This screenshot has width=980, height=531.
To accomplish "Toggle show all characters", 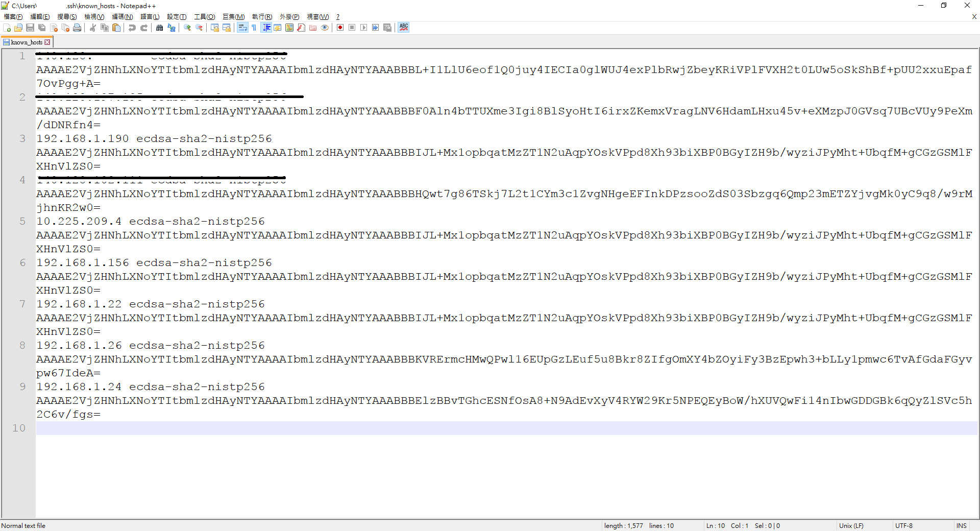I will point(254,28).
